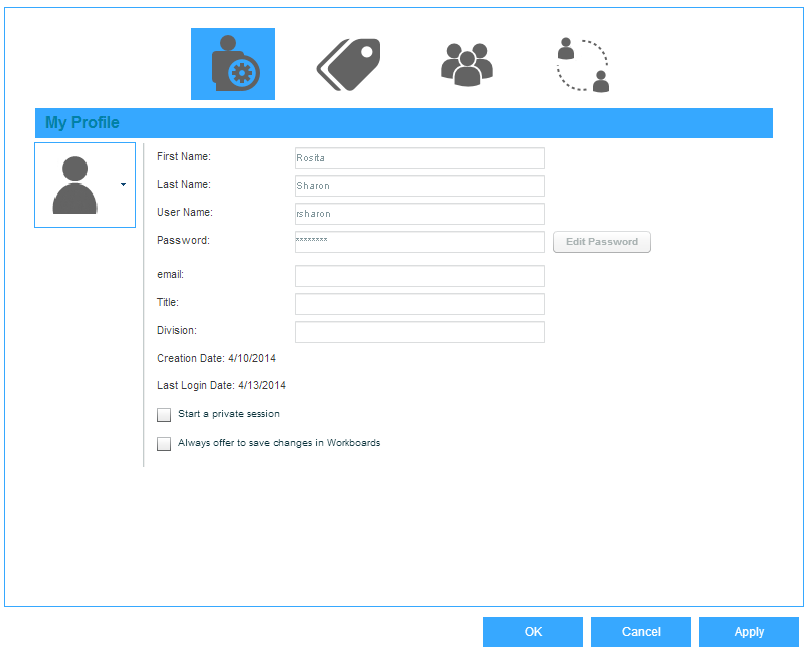Focus the User Name field
Screen dimensions: 811x659
click(x=419, y=214)
